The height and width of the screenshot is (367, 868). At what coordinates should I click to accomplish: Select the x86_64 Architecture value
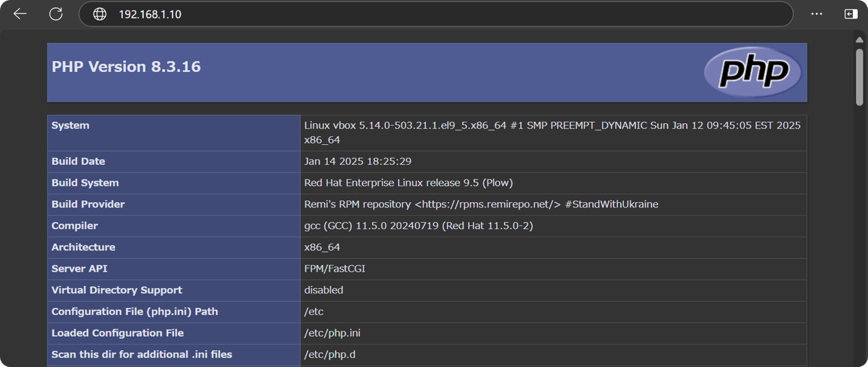[322, 248]
